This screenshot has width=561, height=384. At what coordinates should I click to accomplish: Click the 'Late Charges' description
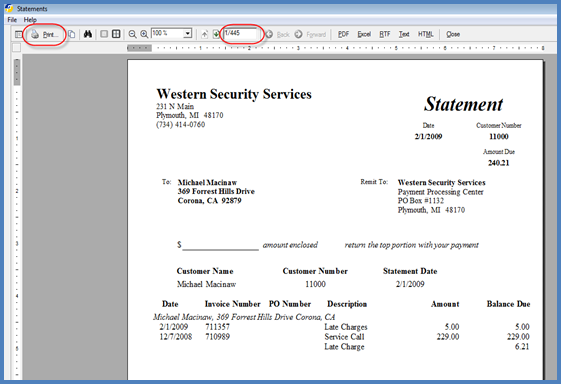tap(346, 327)
